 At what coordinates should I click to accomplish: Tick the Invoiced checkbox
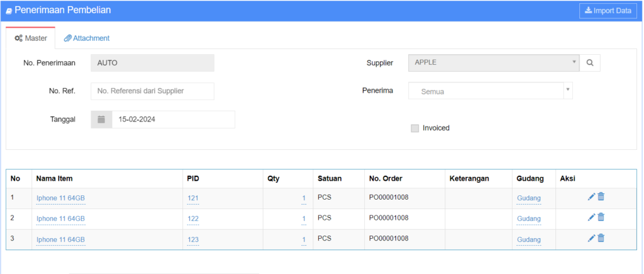[414, 128]
